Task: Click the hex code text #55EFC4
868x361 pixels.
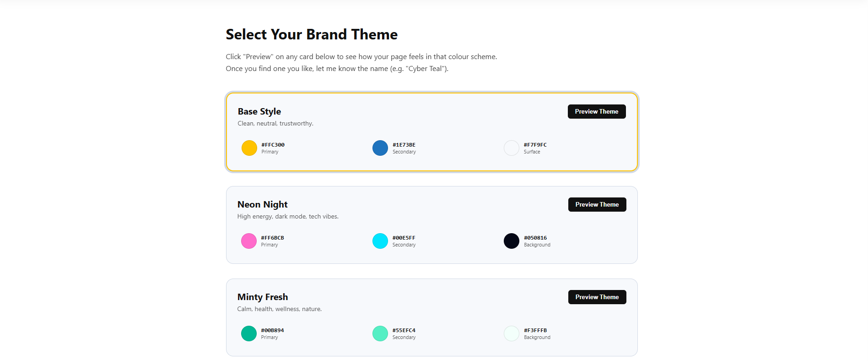Action: [404, 330]
